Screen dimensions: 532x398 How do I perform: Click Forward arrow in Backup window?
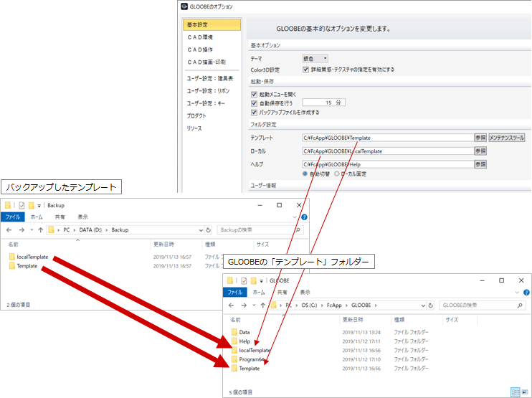point(22,230)
